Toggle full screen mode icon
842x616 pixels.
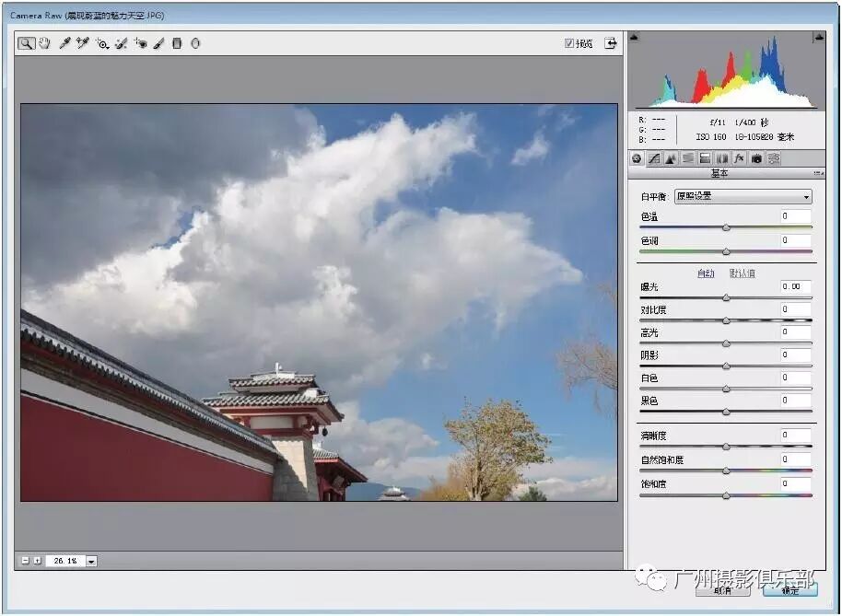click(x=610, y=43)
